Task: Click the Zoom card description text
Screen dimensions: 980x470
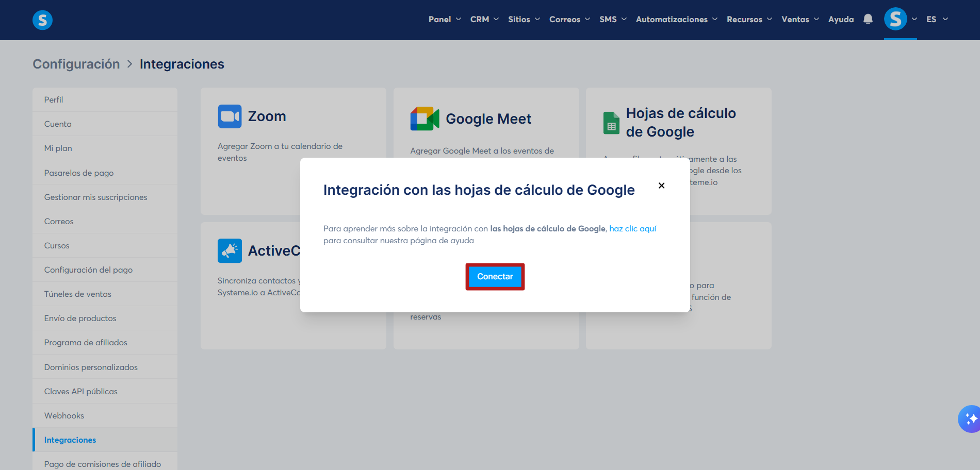Action: [x=280, y=152]
